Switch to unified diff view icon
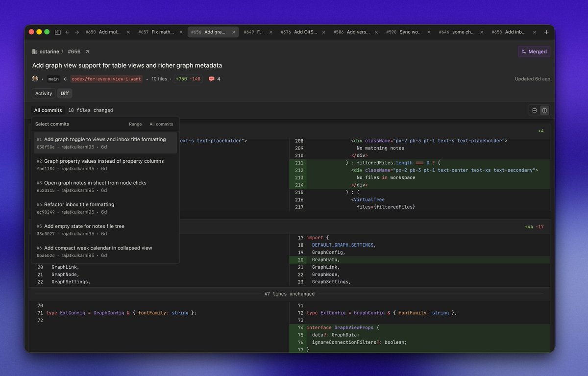588x376 pixels. point(535,110)
